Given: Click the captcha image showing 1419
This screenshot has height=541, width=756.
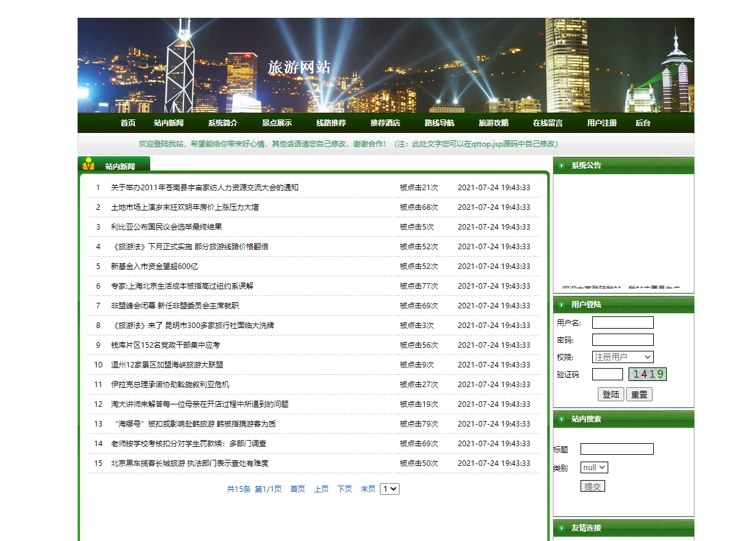Looking at the screenshot, I should click(x=646, y=374).
